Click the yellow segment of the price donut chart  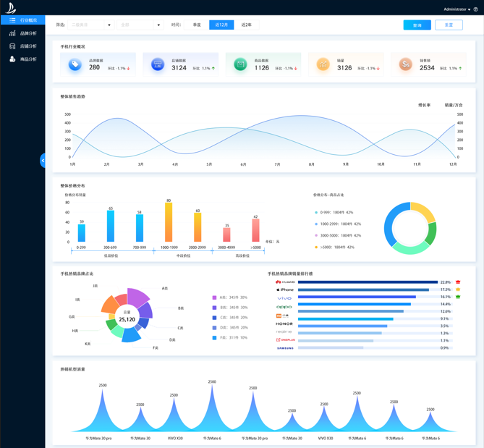point(425,211)
